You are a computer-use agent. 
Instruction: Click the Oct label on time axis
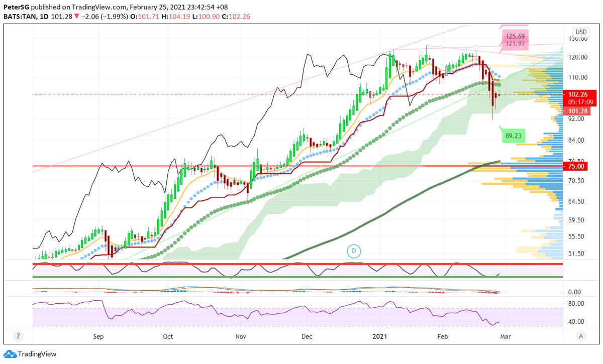pos(168,336)
